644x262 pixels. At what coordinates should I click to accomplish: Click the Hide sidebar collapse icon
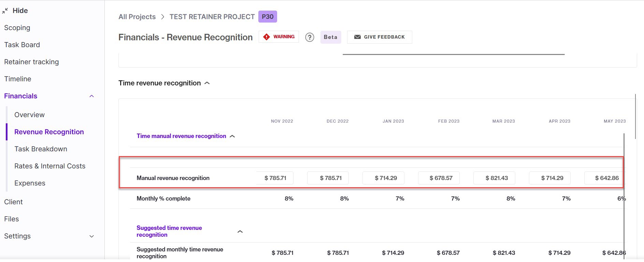point(5,11)
